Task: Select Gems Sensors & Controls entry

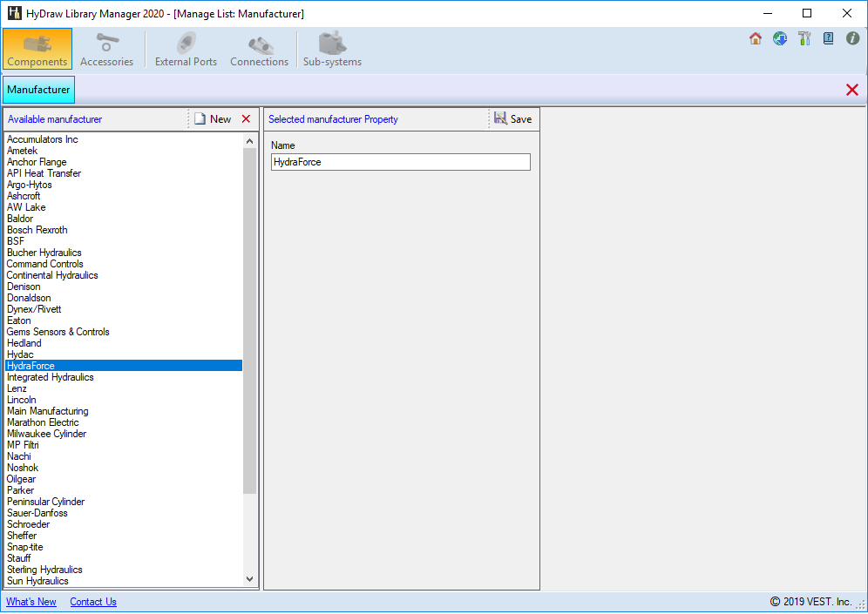Action: point(124,332)
